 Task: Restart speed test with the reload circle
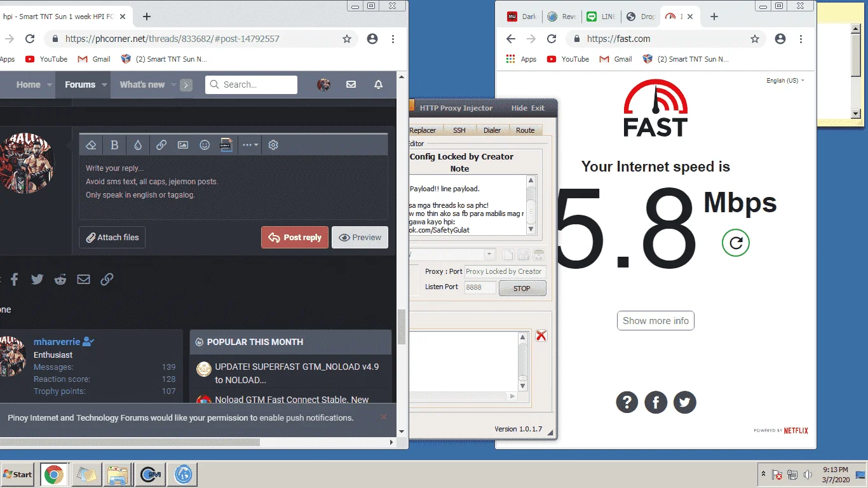pos(736,243)
